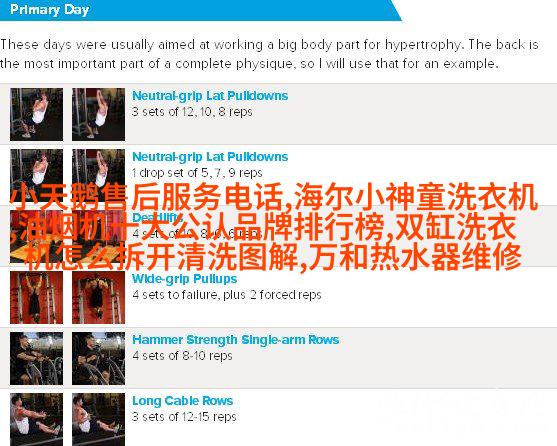Select the Primary Day tab header
Image resolution: width=557 pixels, height=446 pixels.
point(50,10)
